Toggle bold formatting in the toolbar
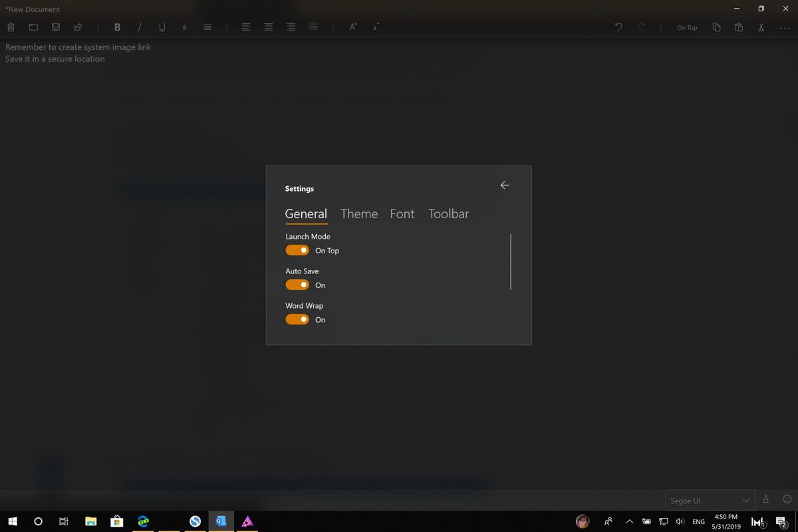Screen dimensions: 798x532 click(x=117, y=27)
